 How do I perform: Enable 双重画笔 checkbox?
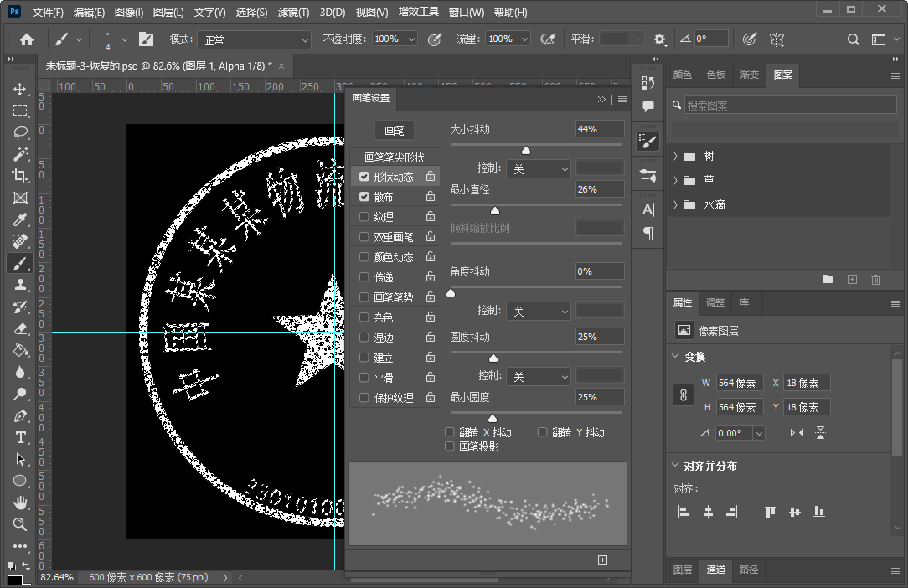[x=364, y=236]
